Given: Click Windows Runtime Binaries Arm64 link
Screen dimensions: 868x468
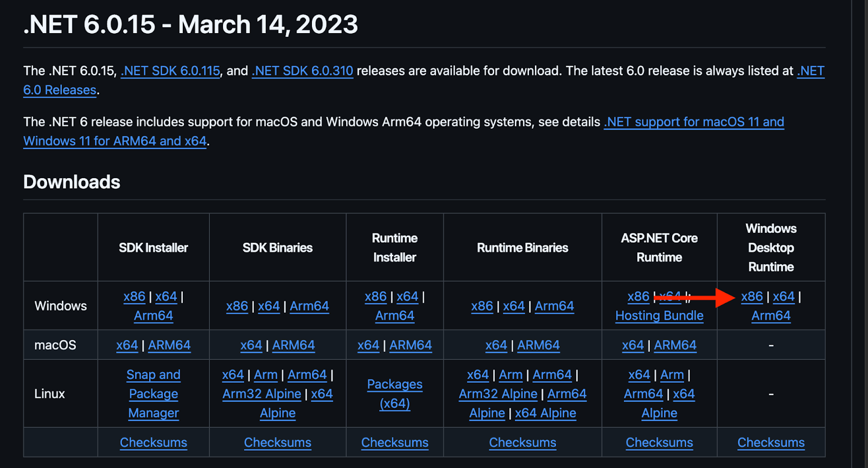Looking at the screenshot, I should click(554, 306).
